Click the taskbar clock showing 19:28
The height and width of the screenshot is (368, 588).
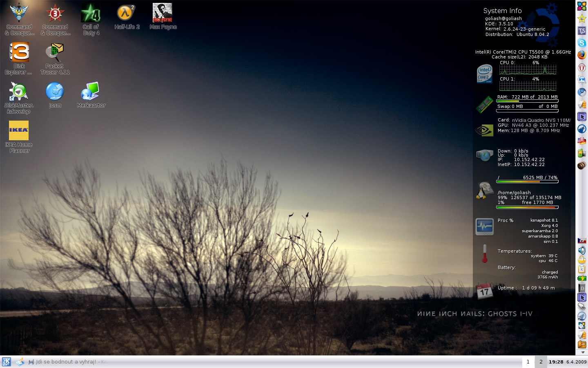point(556,362)
